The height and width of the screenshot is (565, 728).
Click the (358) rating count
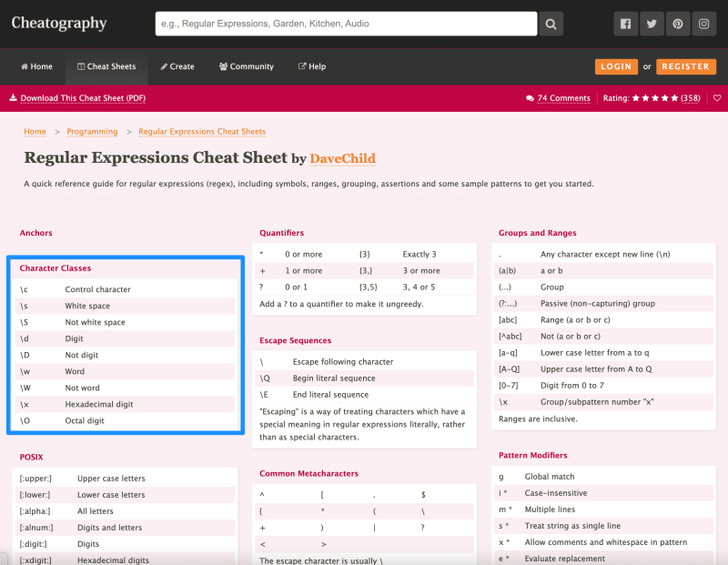click(691, 98)
